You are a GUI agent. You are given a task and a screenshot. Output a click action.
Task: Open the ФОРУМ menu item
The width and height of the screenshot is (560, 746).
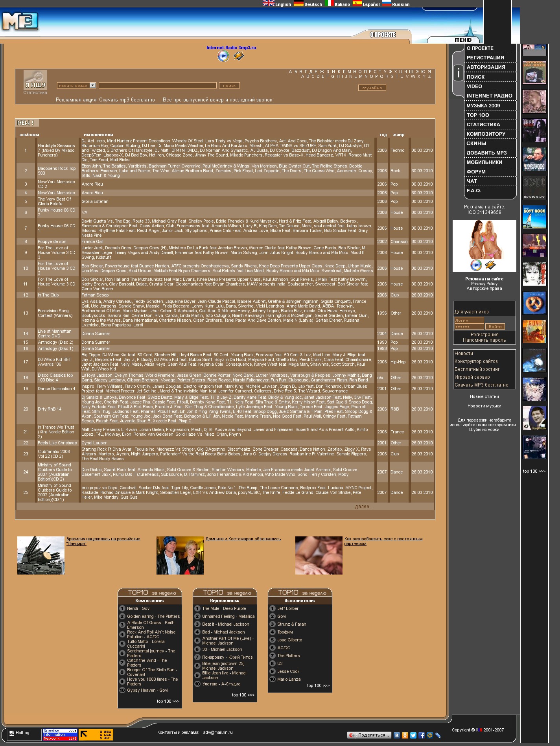[476, 172]
